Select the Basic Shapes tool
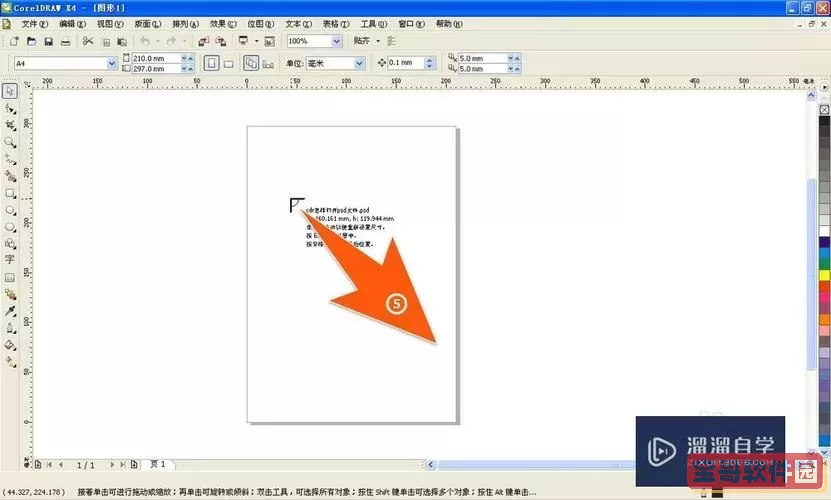Viewport: 831px width, 500px height. click(10, 243)
